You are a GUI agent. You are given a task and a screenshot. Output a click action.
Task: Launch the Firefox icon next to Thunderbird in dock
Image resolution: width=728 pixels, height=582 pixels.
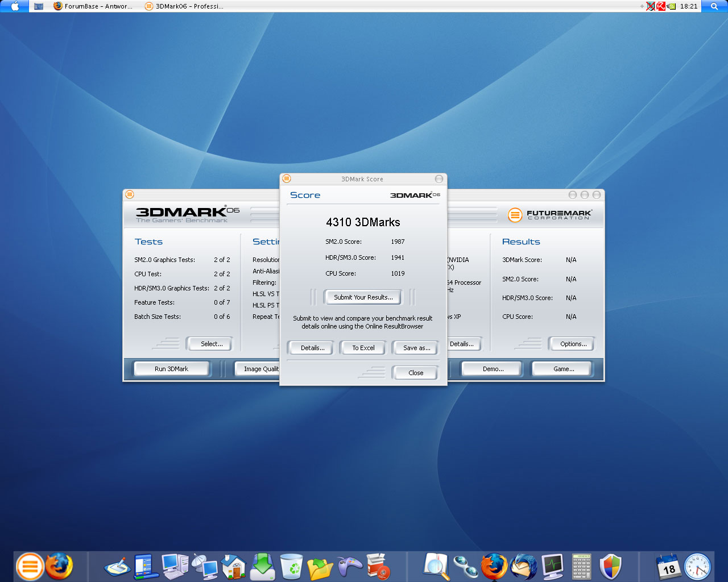494,567
